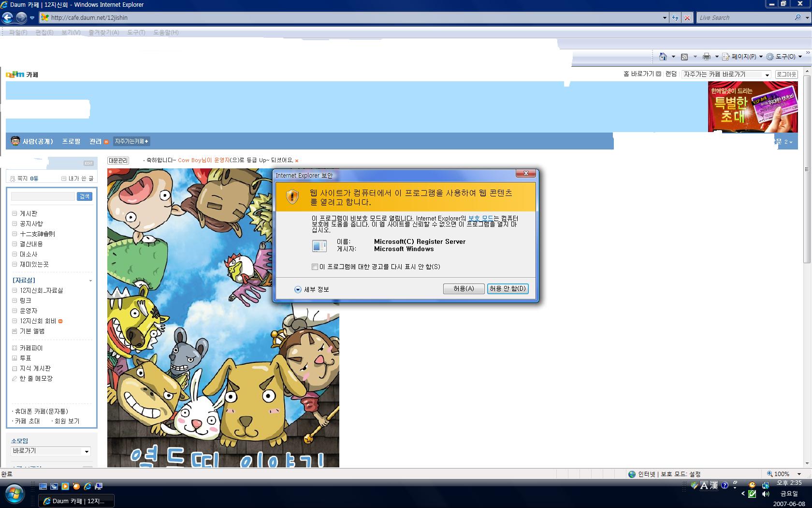The width and height of the screenshot is (812, 508).
Task: Click in the sidebar search input field
Action: [43, 196]
